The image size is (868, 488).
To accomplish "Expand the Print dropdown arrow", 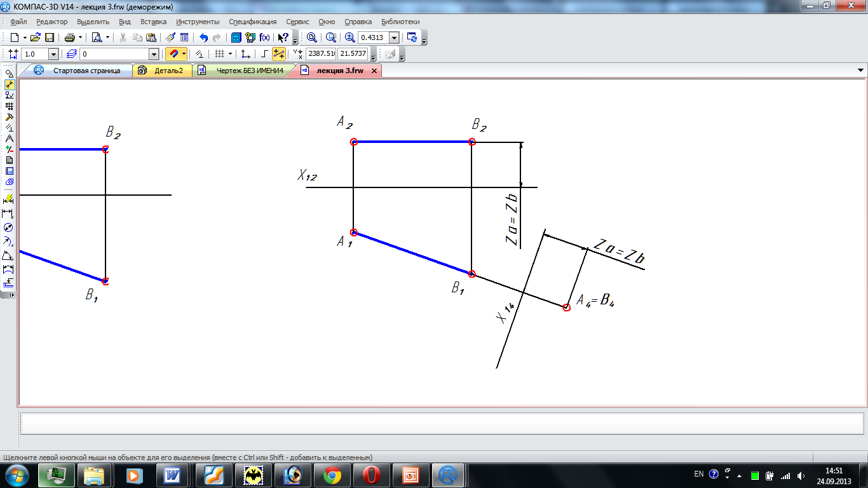I will (x=81, y=37).
